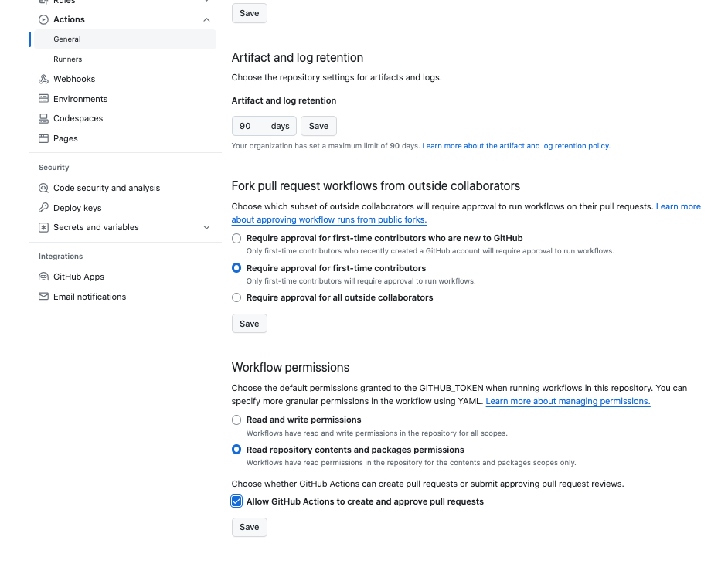This screenshot has height=564, width=728.
Task: Click the Email notifications envelope icon
Action: tap(43, 297)
